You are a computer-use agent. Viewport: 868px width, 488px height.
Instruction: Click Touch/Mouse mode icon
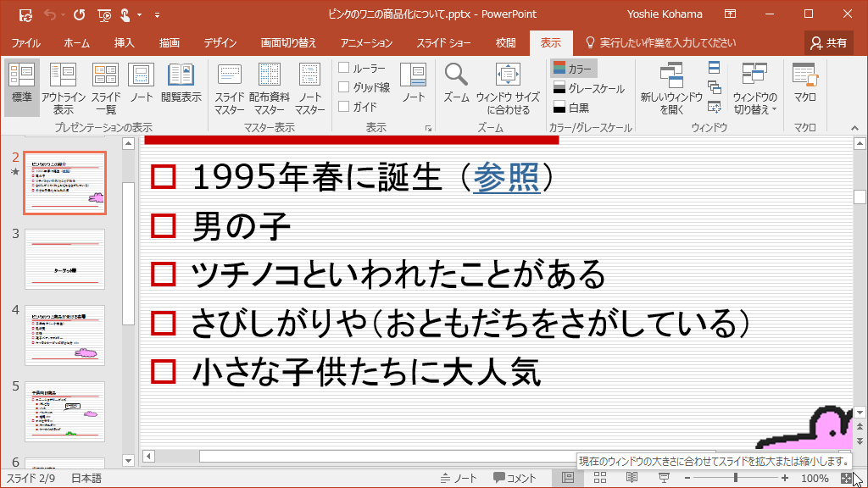click(125, 15)
